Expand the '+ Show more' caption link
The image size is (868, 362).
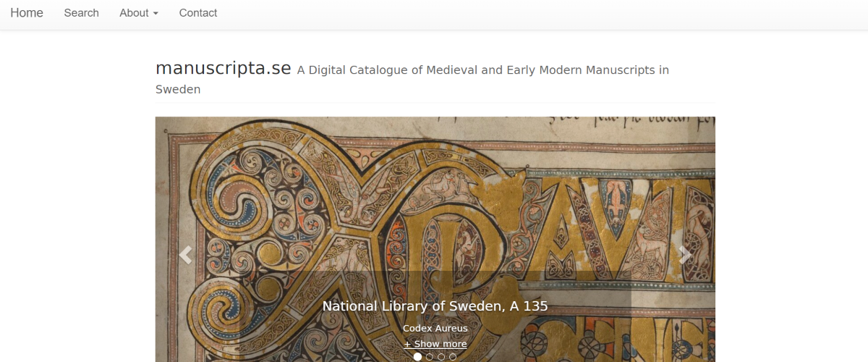point(435,344)
